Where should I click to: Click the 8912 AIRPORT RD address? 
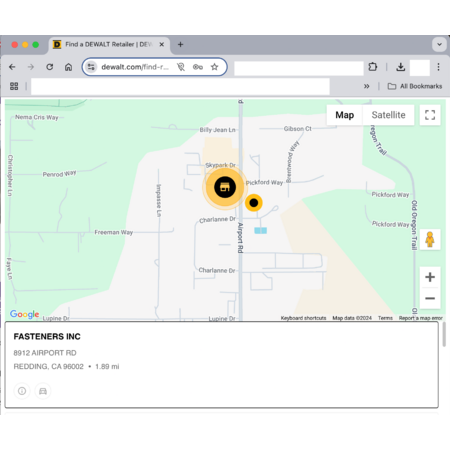pos(45,353)
